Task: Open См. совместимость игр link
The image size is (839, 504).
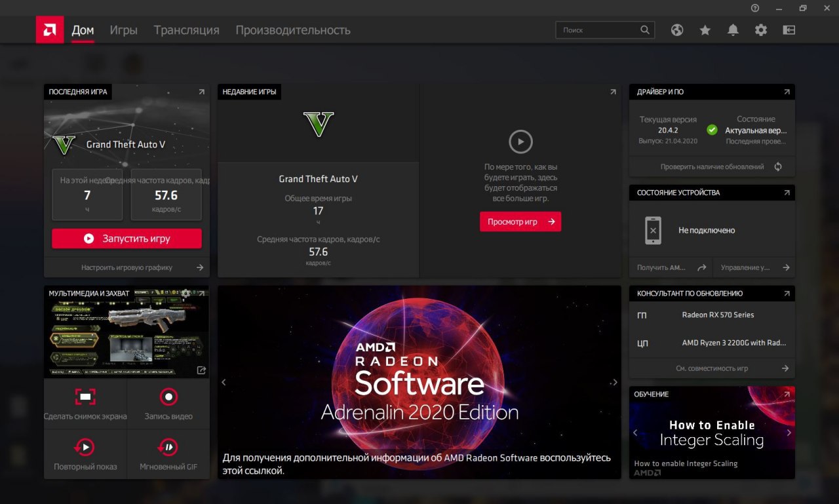Action: [x=712, y=368]
